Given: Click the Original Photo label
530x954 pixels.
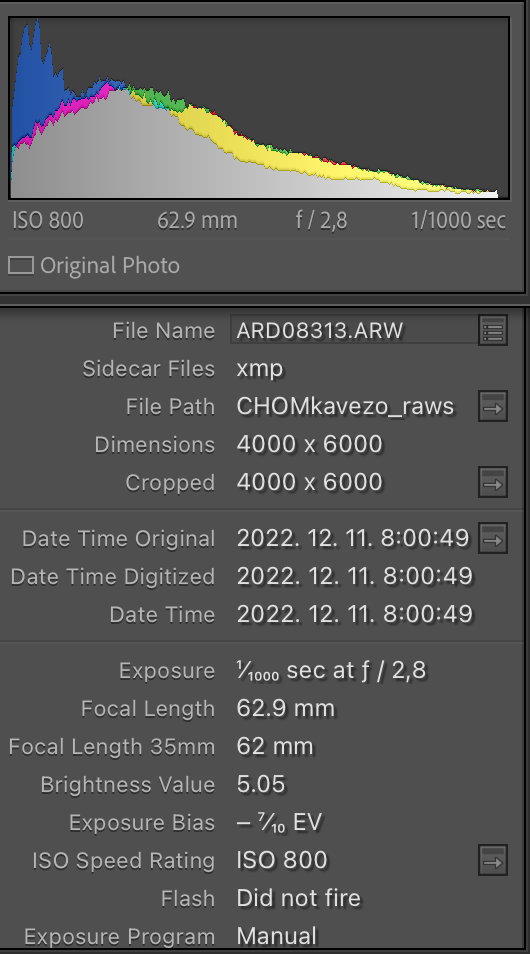Looking at the screenshot, I should click(x=110, y=266).
